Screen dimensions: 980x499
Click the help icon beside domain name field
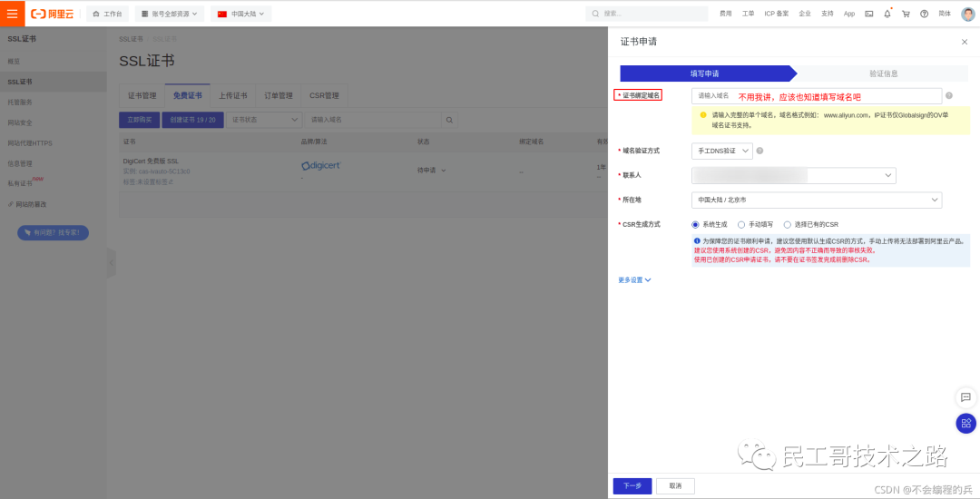(x=948, y=95)
